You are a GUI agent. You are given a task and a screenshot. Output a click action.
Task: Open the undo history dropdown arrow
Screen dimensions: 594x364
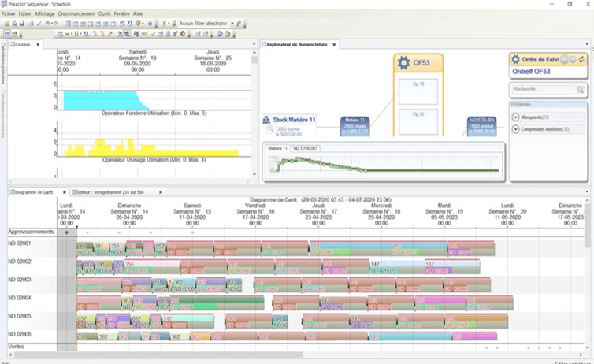tap(51, 24)
